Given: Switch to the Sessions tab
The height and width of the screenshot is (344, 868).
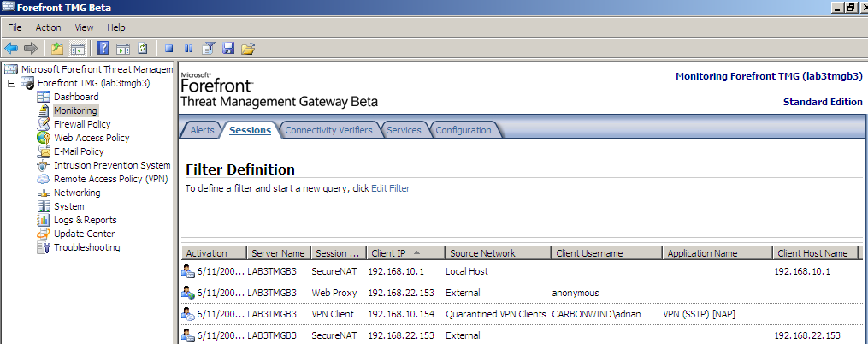Looking at the screenshot, I should pos(251,130).
